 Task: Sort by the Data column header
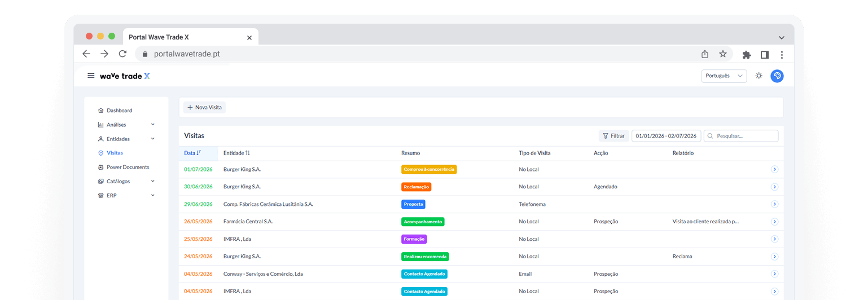point(192,153)
